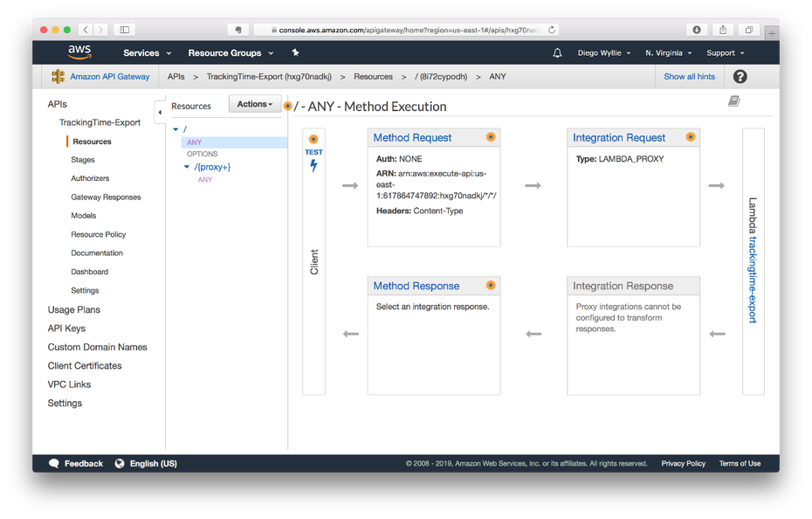Click the TEST lightning bolt icon
Viewport: 812px width, 519px height.
click(x=313, y=166)
